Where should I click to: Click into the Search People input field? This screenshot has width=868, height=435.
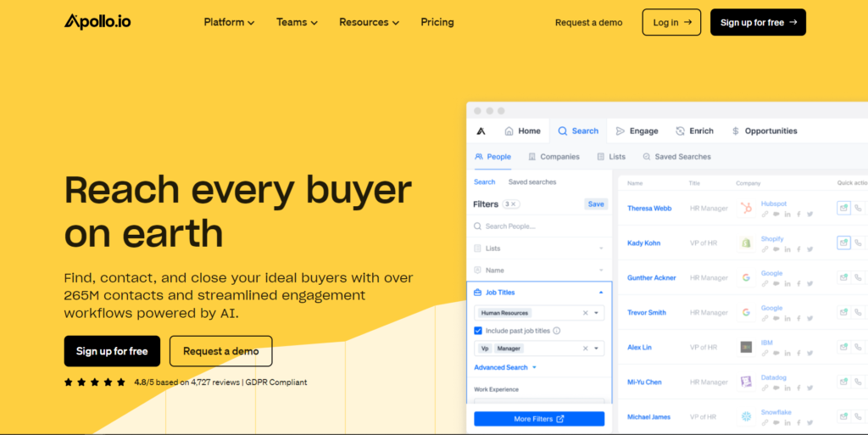[540, 226]
